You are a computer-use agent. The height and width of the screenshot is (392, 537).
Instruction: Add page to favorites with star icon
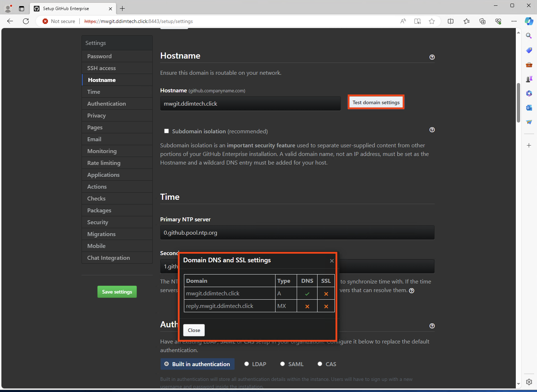(432, 21)
